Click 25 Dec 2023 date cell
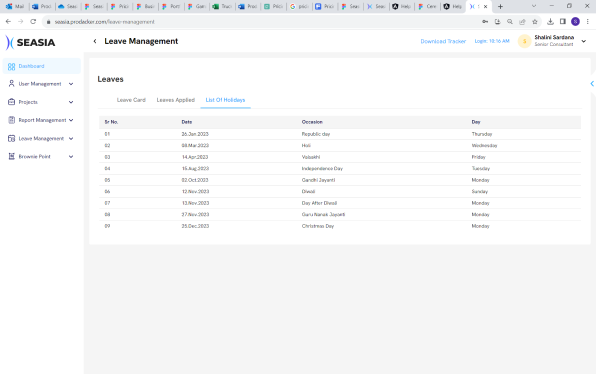The image size is (596, 374). [x=195, y=226]
